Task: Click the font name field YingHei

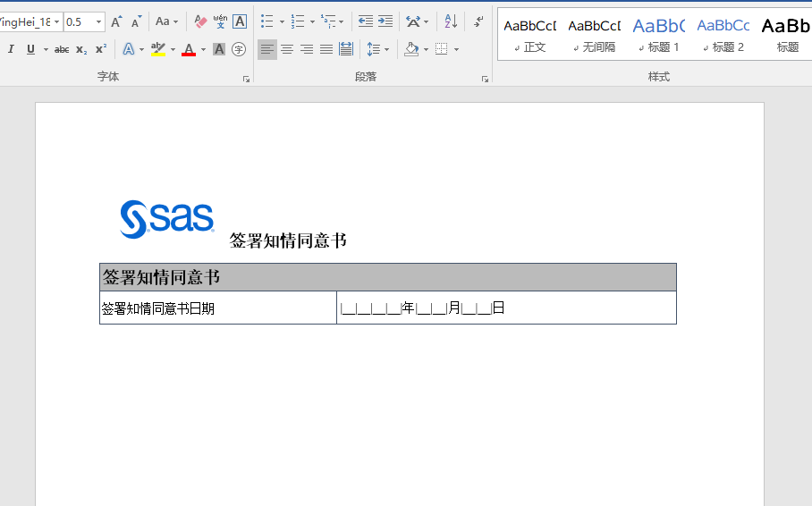Action: coord(25,21)
